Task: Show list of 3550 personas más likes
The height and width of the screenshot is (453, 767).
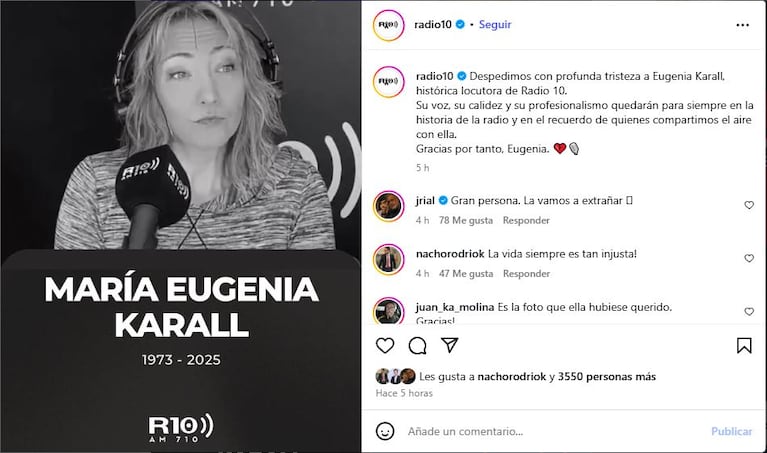Action: (607, 377)
